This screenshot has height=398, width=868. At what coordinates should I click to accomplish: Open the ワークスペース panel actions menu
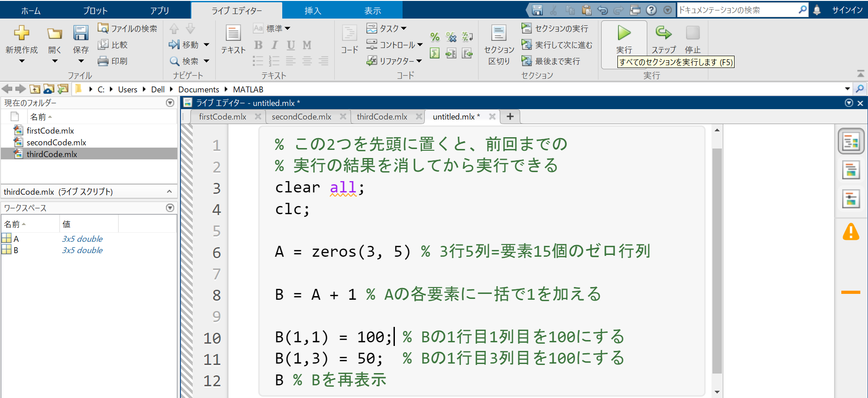(x=170, y=208)
